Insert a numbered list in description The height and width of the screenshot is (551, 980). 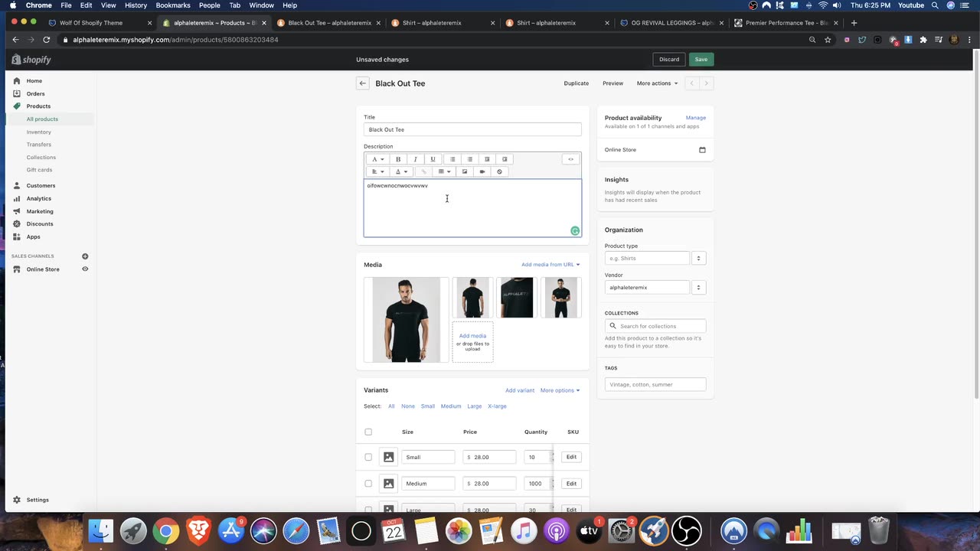click(469, 159)
